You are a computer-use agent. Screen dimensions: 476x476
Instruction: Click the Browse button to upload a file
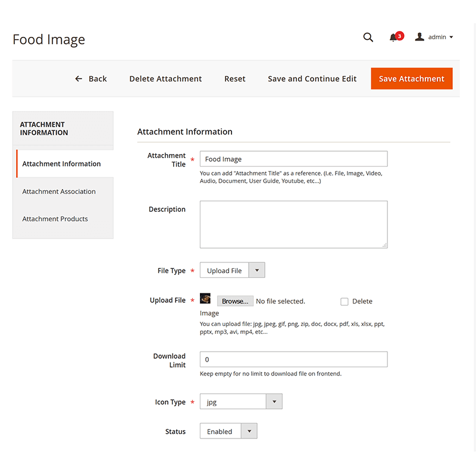(235, 300)
